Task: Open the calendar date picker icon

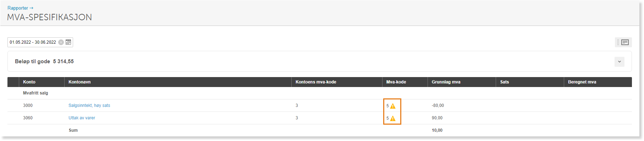Action: pyautogui.click(x=68, y=42)
